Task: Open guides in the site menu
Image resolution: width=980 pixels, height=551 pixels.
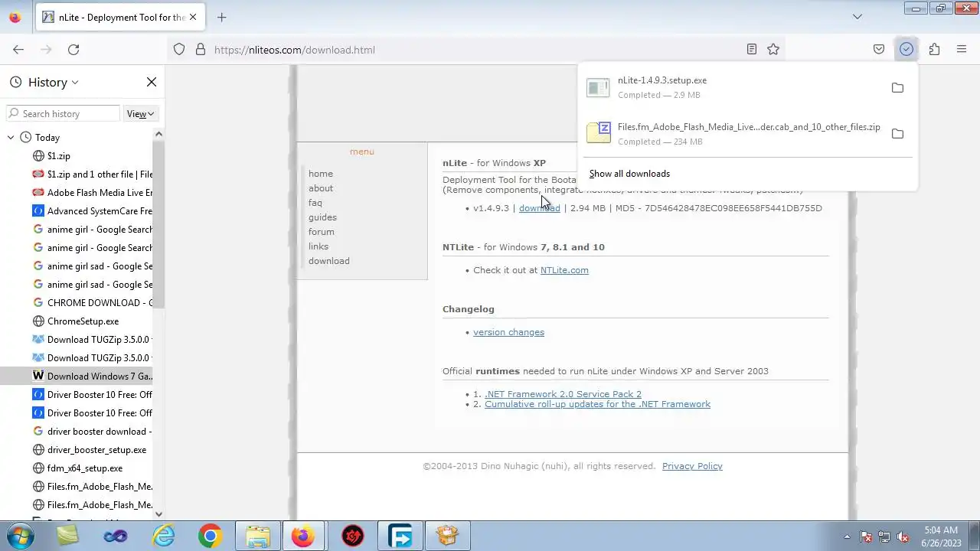Action: coord(322,217)
